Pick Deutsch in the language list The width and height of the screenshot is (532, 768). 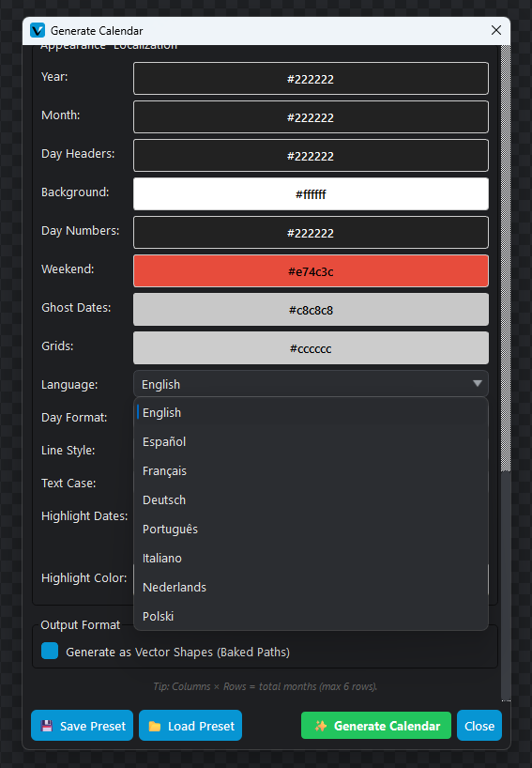pyautogui.click(x=311, y=499)
